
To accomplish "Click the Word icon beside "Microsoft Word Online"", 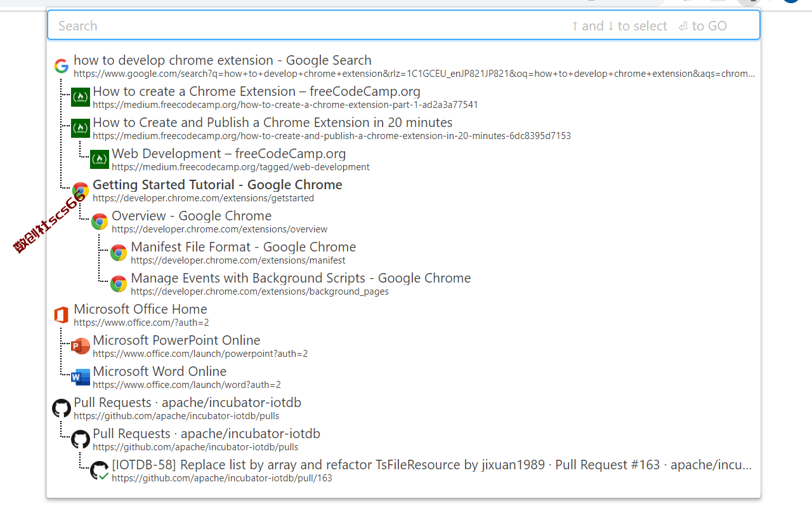I will [81, 377].
